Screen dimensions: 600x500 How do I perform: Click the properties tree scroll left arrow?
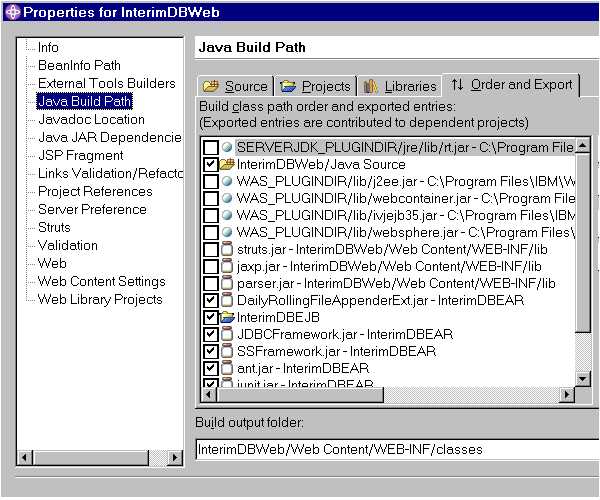[x=25, y=458]
